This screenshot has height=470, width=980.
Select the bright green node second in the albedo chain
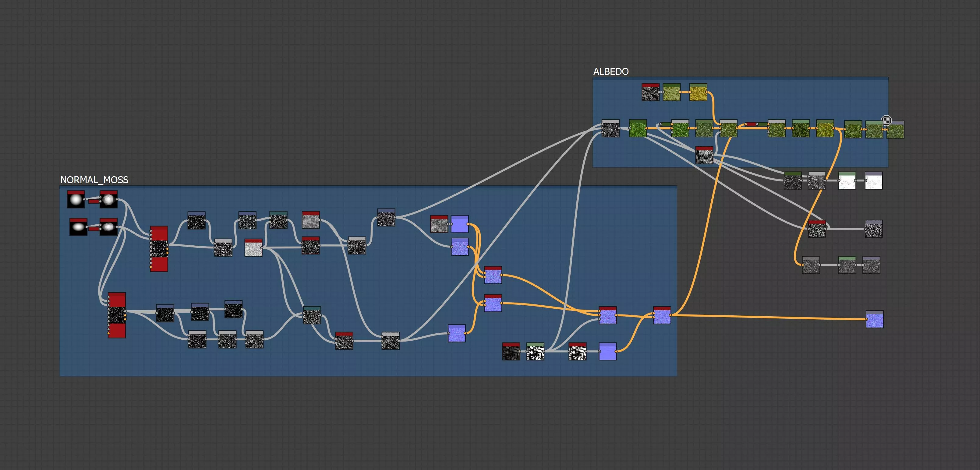click(x=638, y=128)
